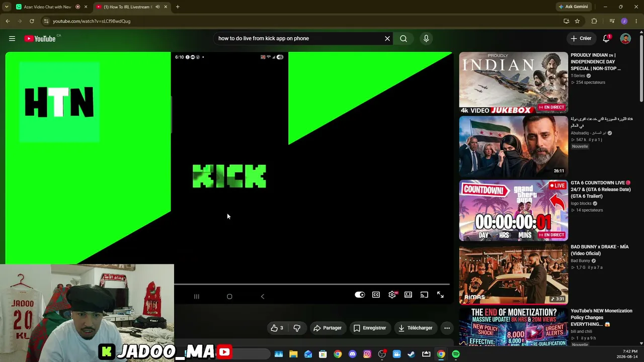Open the Chrome three-dot menu
Viewport: 644px width, 362px height.
coord(636,21)
